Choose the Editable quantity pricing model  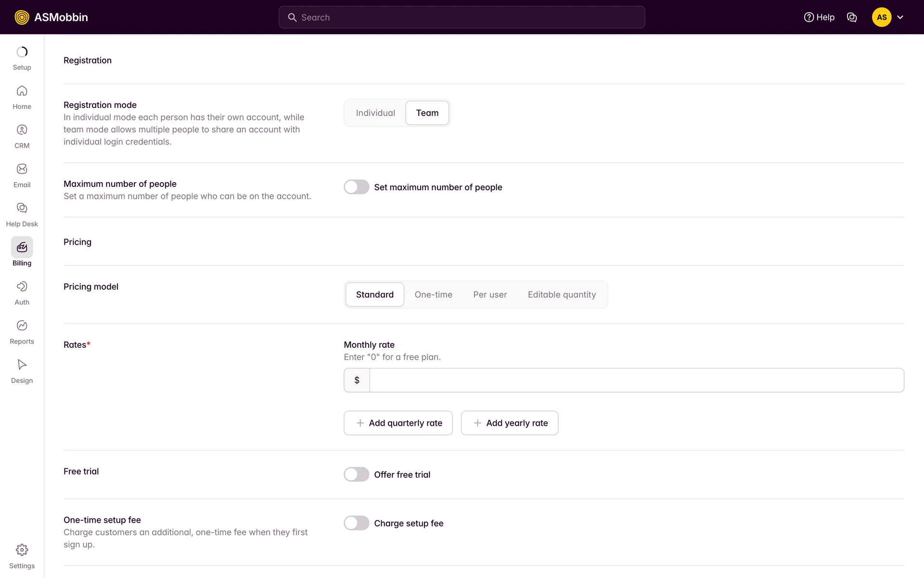562,295
